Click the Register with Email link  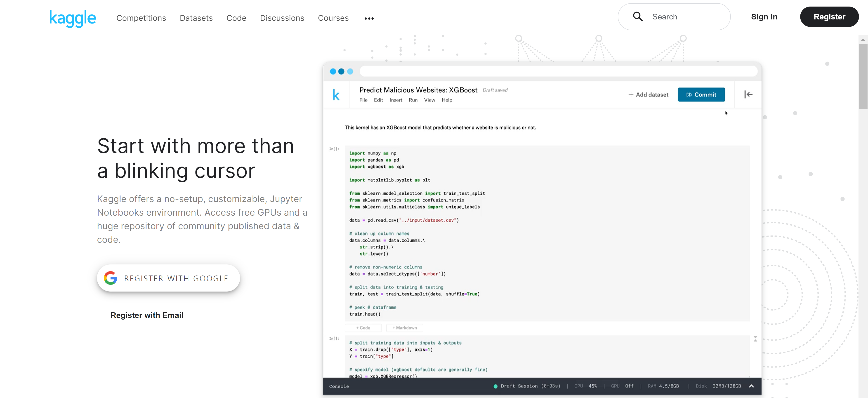[147, 315]
